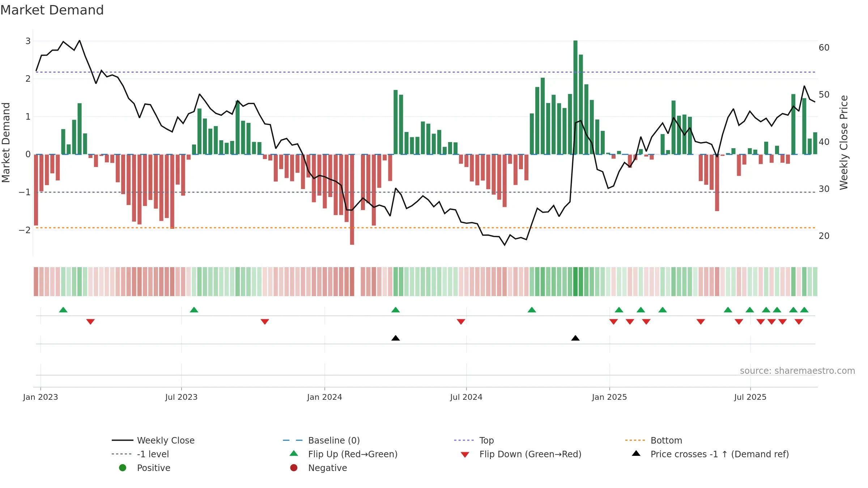This screenshot has height=488, width=868.
Task: Click the rotated 'Market Demand' left axis title
Action: pyautogui.click(x=6, y=142)
